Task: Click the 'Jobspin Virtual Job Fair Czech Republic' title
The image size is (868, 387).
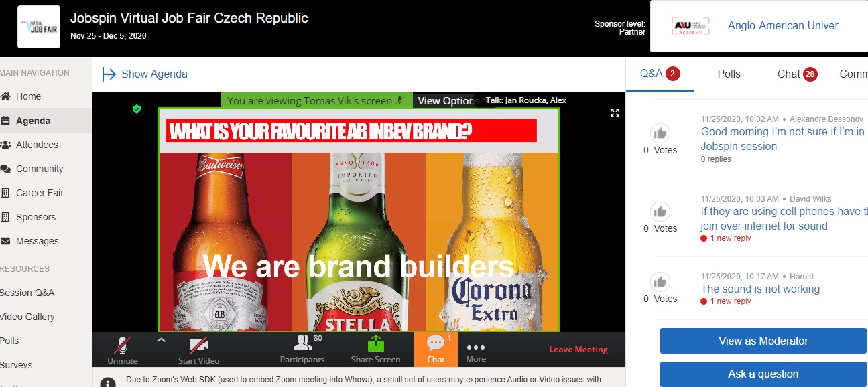Action: [189, 18]
